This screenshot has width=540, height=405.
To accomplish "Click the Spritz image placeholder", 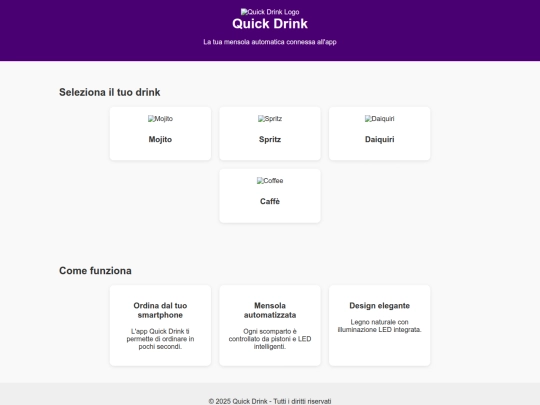I will pos(270,118).
